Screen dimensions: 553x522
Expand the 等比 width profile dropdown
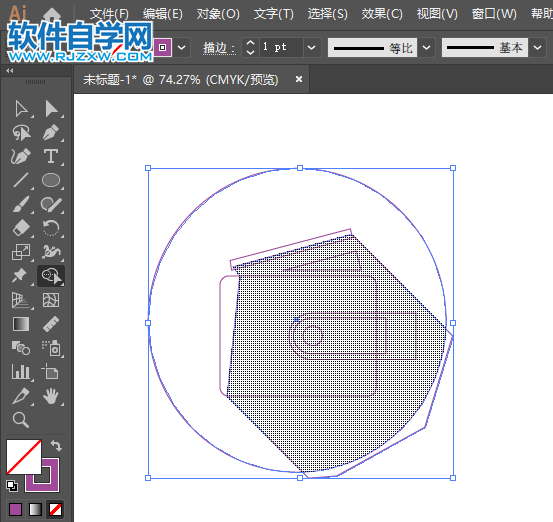[x=426, y=47]
